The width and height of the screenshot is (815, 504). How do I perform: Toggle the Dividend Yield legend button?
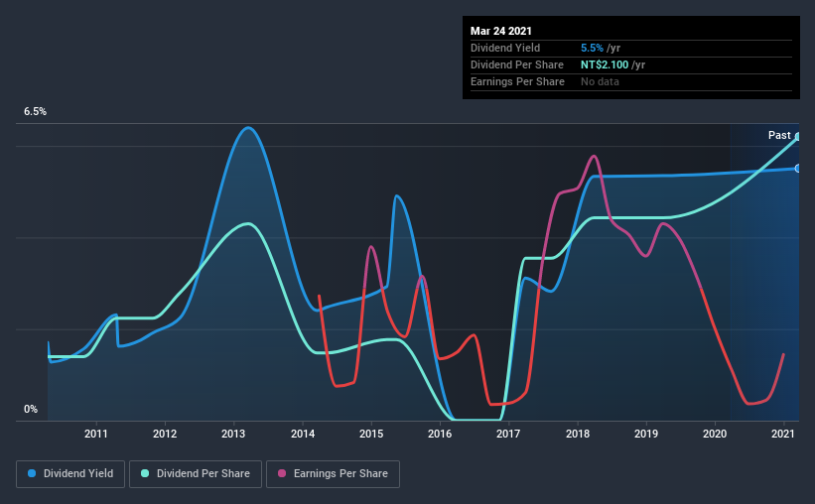tap(70, 474)
